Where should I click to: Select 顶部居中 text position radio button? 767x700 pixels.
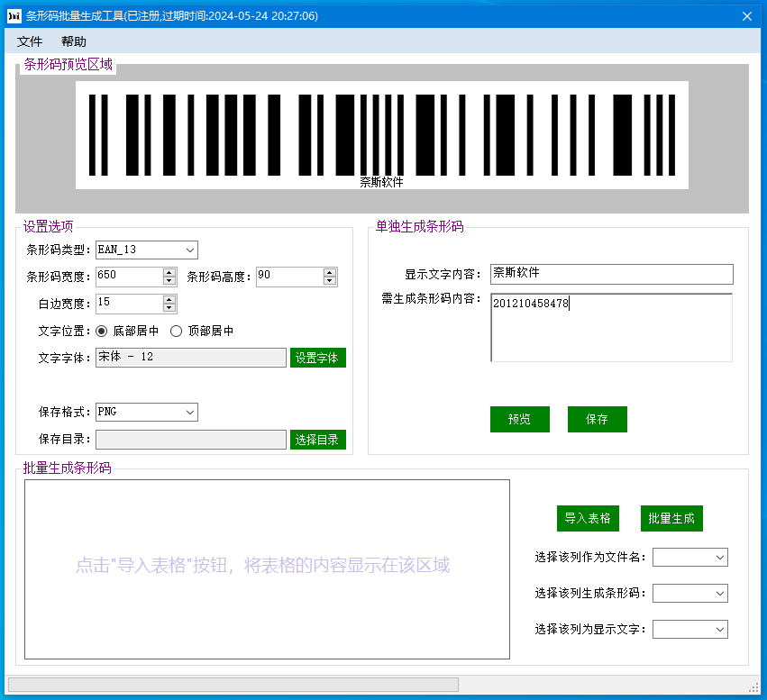click(177, 331)
